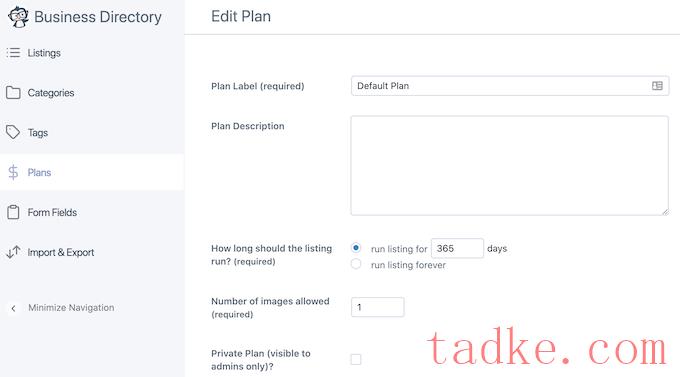The image size is (680, 377).
Task: Enable the Private Plan checkbox
Action: click(356, 359)
